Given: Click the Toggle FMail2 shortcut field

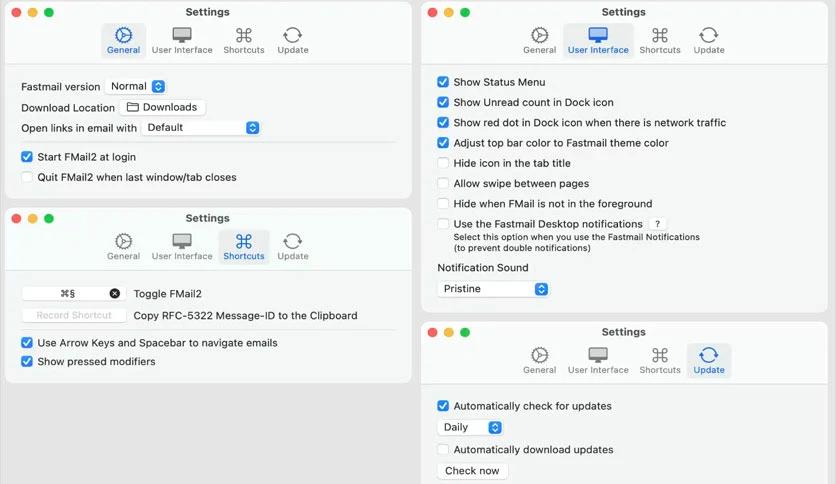Looking at the screenshot, I should tap(74, 293).
